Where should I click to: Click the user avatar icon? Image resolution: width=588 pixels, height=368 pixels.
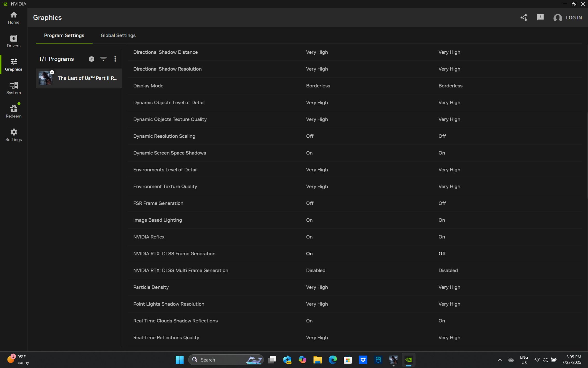557,18
